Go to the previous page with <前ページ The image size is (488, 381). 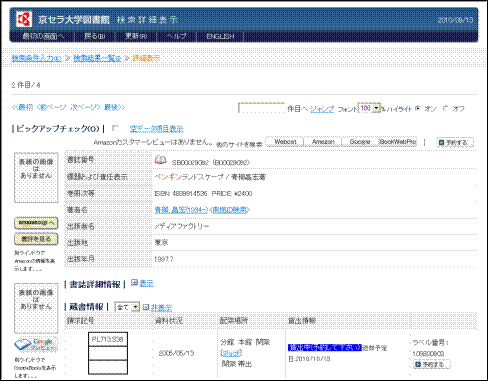click(x=52, y=107)
